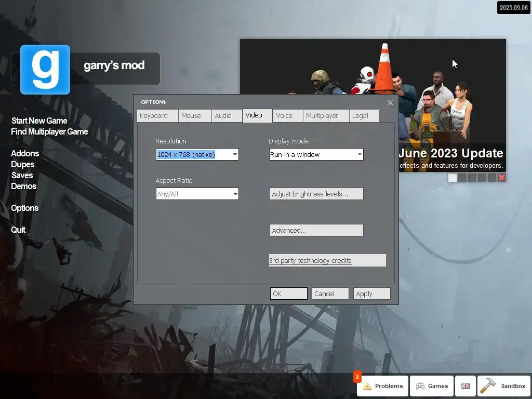Viewport: 532px width, 399px height.
Task: Dismiss news panel with red X
Action: 502,178
